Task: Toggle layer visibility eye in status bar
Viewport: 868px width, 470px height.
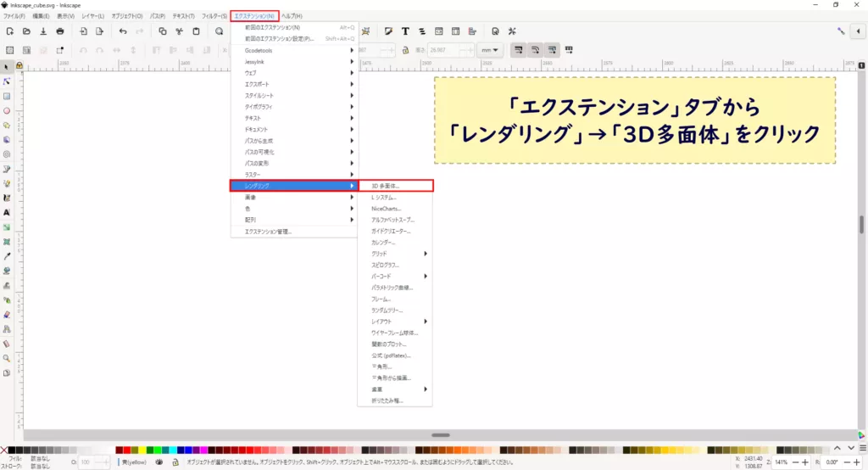Action: tap(159, 462)
